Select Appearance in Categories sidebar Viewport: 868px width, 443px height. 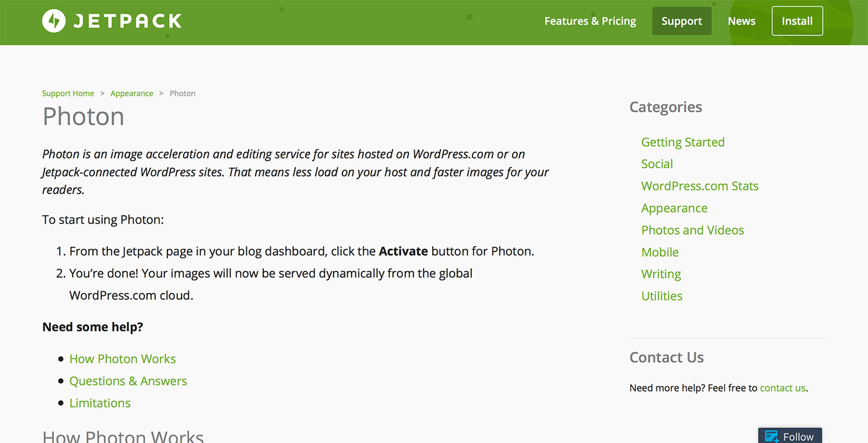pos(675,208)
